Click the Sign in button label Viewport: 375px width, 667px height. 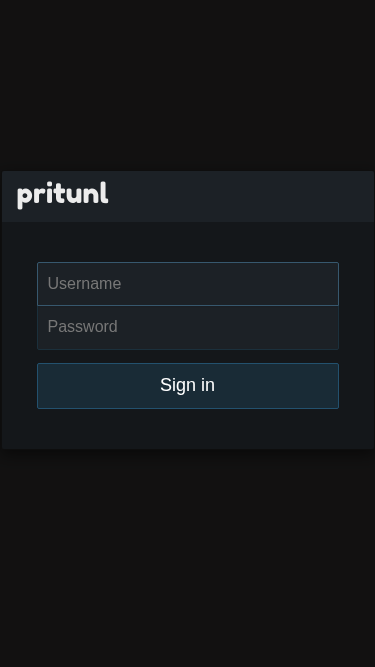(x=188, y=385)
